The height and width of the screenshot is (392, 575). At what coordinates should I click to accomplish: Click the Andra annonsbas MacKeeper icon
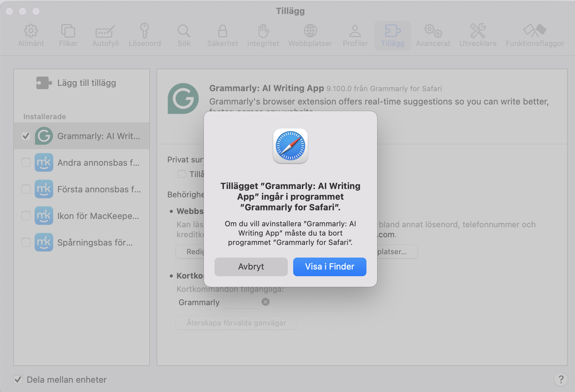pos(44,162)
